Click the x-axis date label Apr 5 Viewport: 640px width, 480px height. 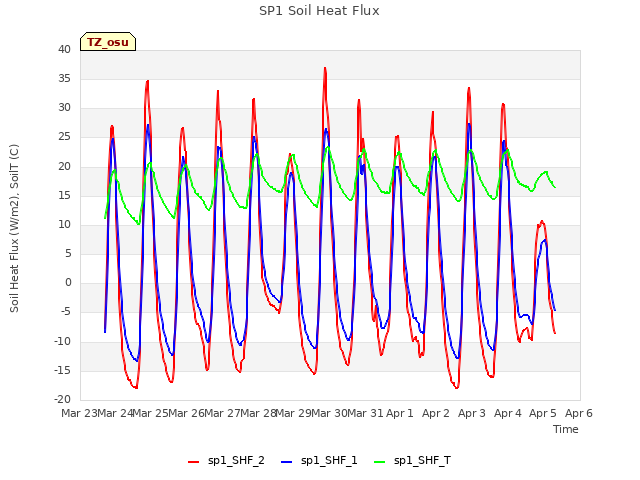[x=543, y=413]
